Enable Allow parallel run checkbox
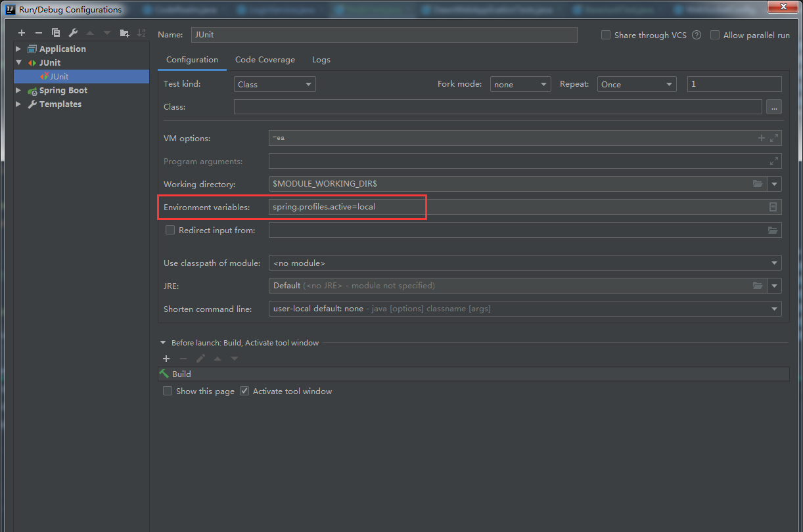 coord(715,35)
